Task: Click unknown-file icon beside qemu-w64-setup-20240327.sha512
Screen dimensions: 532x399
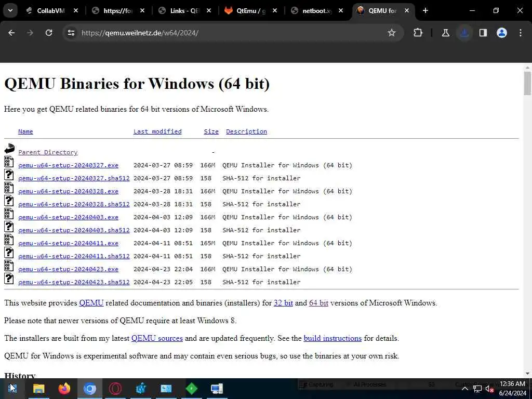Action: [9, 175]
